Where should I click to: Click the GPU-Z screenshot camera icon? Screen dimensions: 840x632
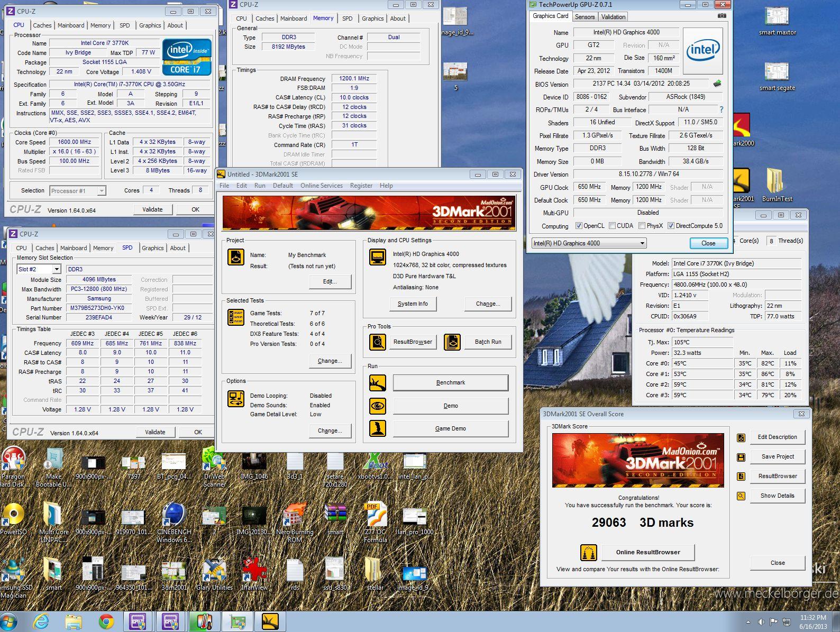point(722,16)
